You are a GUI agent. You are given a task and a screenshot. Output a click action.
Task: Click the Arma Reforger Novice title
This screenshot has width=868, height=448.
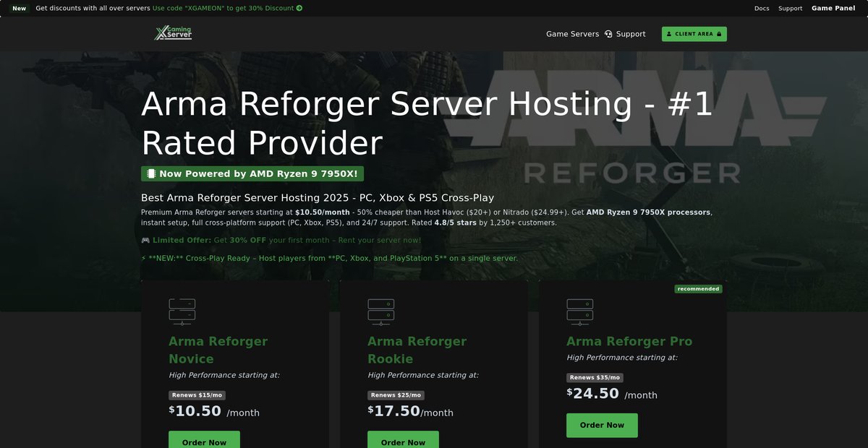pos(218,350)
